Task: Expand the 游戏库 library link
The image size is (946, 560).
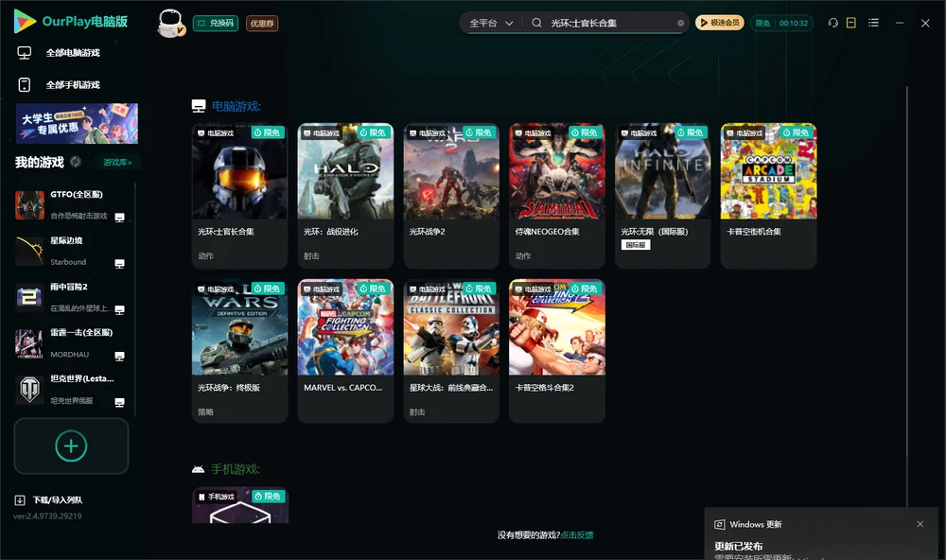Action: 117,163
